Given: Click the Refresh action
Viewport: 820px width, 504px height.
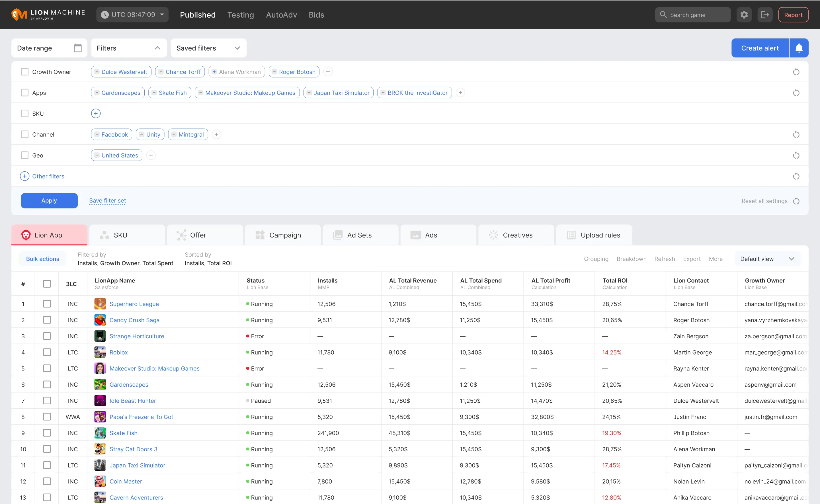Looking at the screenshot, I should [664, 259].
